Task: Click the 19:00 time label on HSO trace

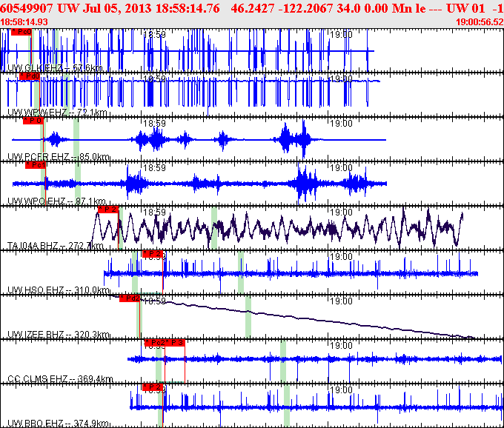Action: point(342,256)
